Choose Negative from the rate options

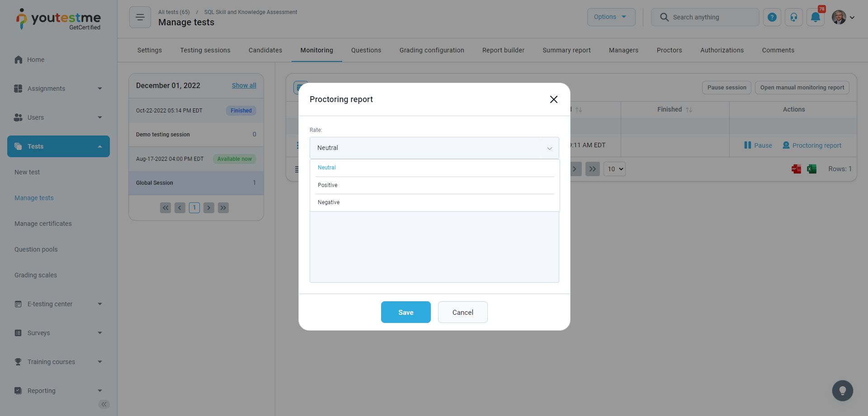click(x=329, y=202)
